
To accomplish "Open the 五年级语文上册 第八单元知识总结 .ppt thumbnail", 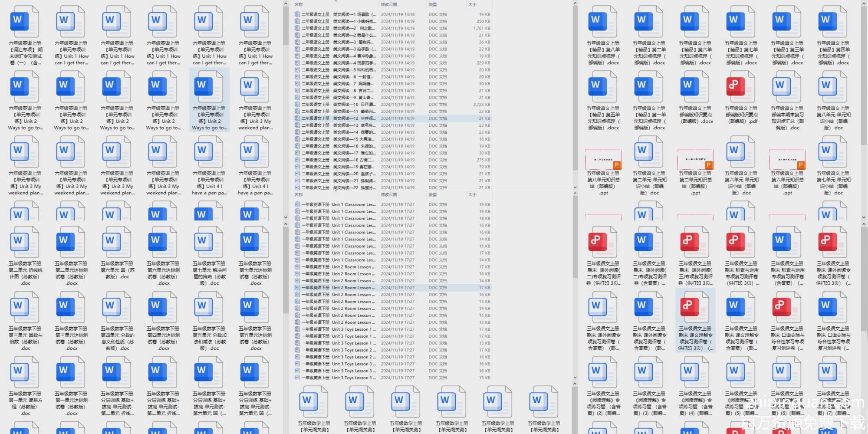I will [603, 161].
